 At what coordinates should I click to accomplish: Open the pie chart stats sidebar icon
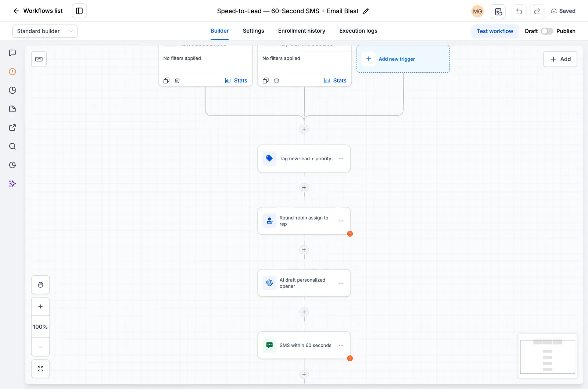12,90
